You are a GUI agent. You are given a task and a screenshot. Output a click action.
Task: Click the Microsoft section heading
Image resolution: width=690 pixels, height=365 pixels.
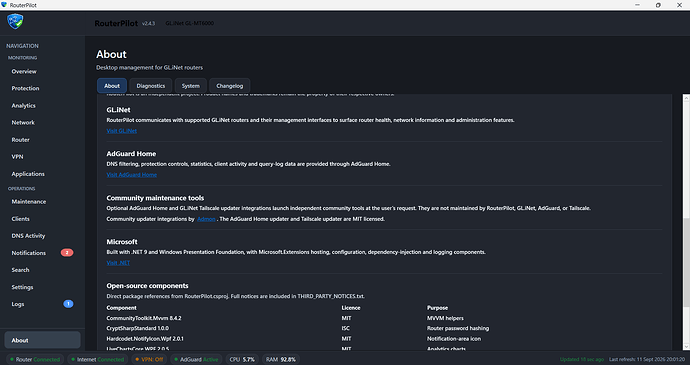122,242
